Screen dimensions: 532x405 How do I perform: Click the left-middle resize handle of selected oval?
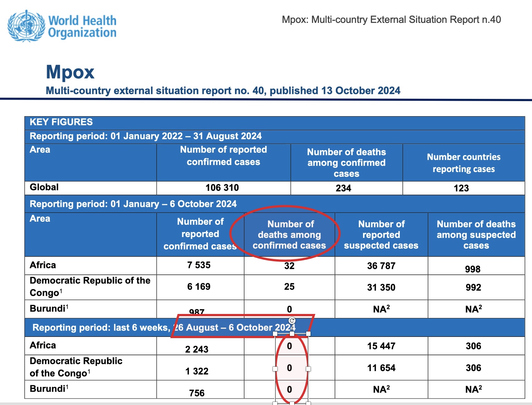pos(275,369)
